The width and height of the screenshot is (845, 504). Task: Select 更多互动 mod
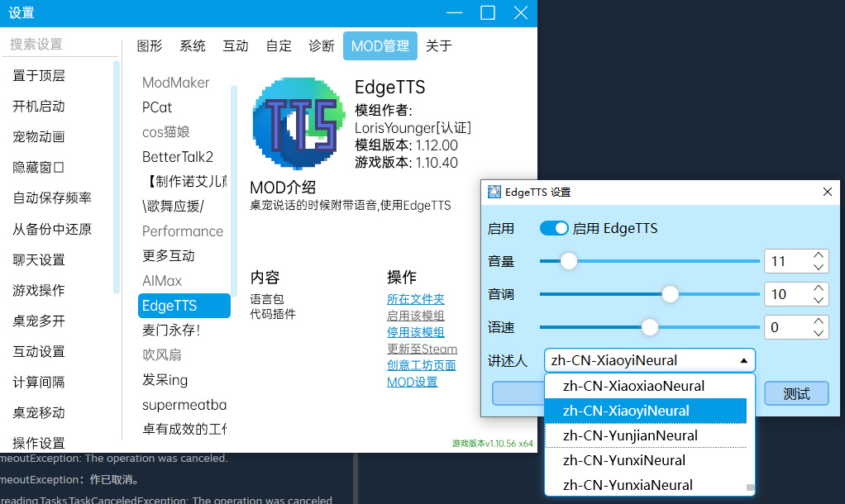[x=184, y=256]
